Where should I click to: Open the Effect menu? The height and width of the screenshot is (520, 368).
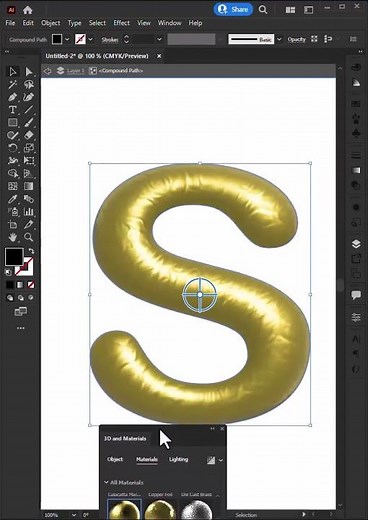click(x=121, y=23)
